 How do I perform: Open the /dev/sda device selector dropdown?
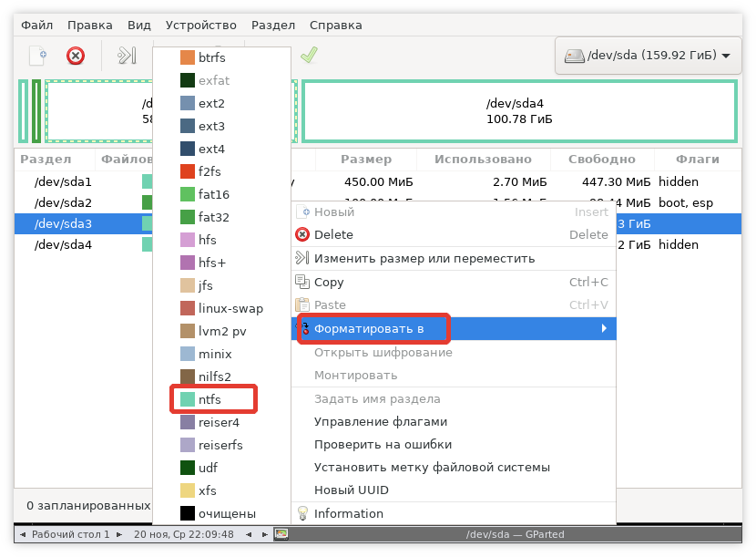647,56
